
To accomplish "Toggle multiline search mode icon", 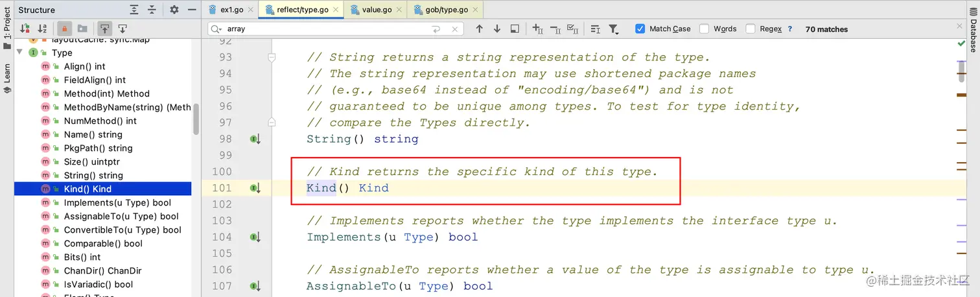I will point(595,29).
